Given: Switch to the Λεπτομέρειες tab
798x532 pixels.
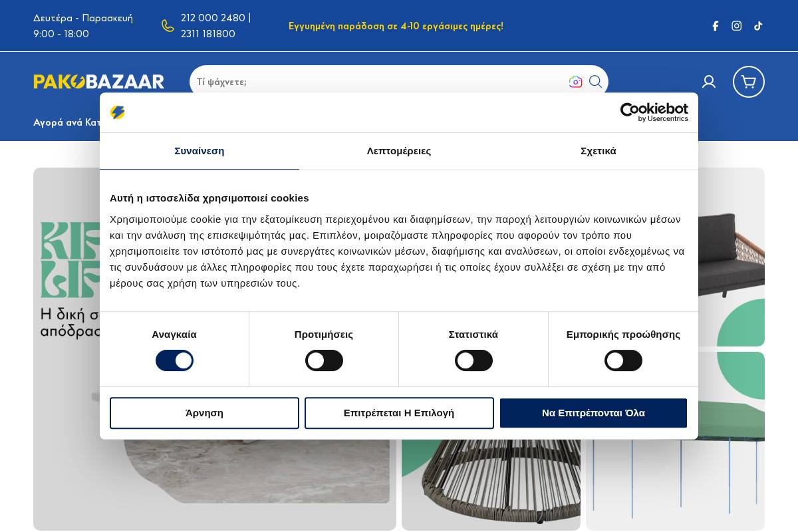Looking at the screenshot, I should coord(399,151).
